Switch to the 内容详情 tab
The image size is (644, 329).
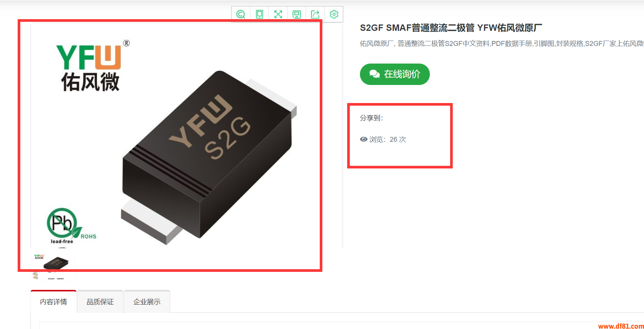pyautogui.click(x=54, y=302)
